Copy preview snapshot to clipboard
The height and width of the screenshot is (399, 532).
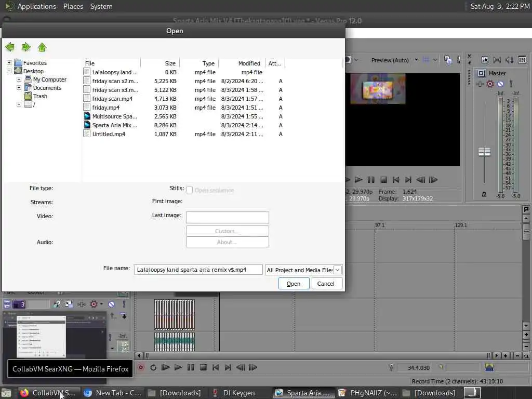coord(448,60)
